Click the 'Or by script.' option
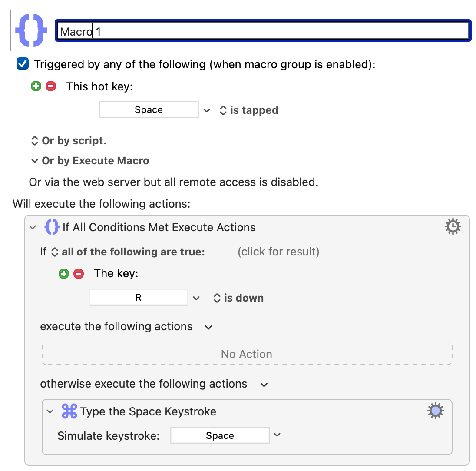The image size is (476, 471). click(69, 141)
